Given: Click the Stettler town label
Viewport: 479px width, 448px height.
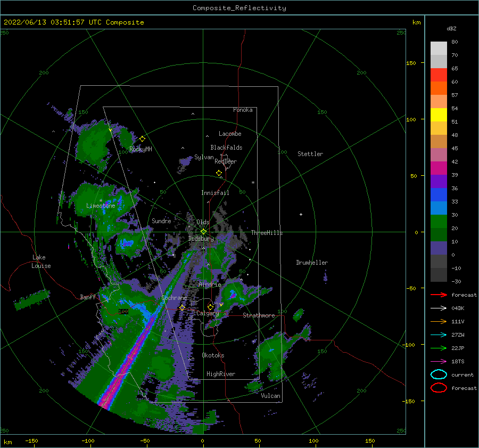Looking at the screenshot, I should (x=310, y=154).
